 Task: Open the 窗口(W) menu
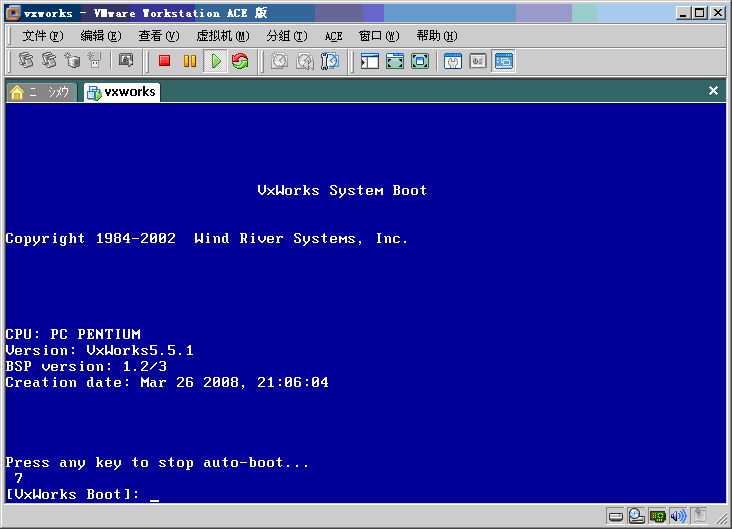click(379, 36)
